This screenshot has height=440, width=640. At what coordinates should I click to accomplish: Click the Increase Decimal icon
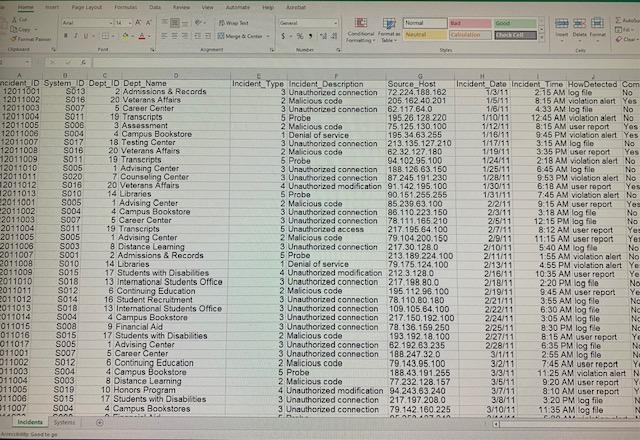[324, 37]
